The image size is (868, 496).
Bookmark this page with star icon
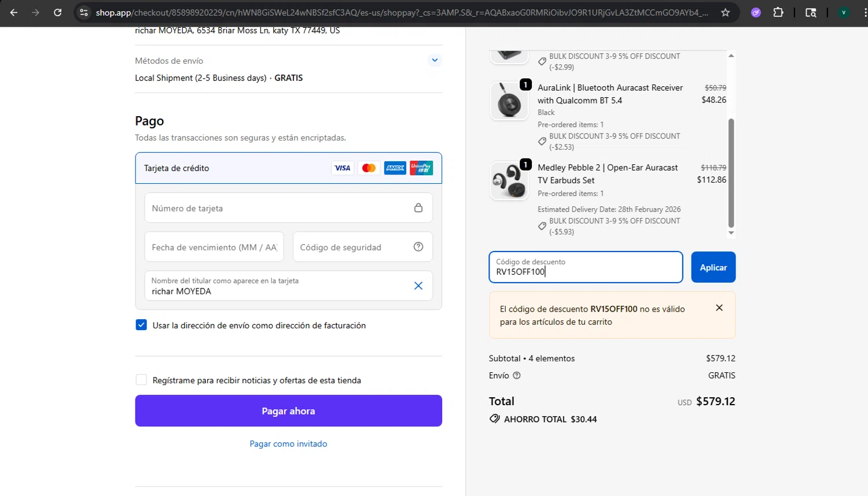(725, 12)
